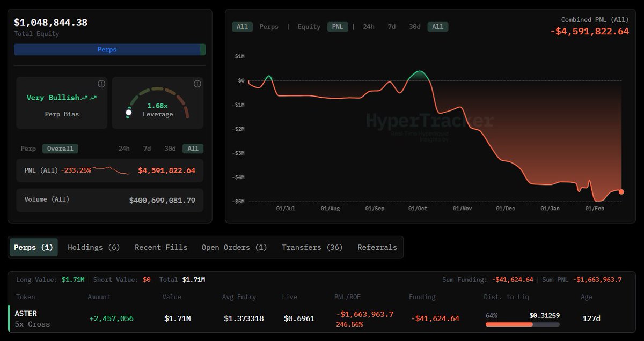Select Perp stats in left panel

(x=28, y=149)
